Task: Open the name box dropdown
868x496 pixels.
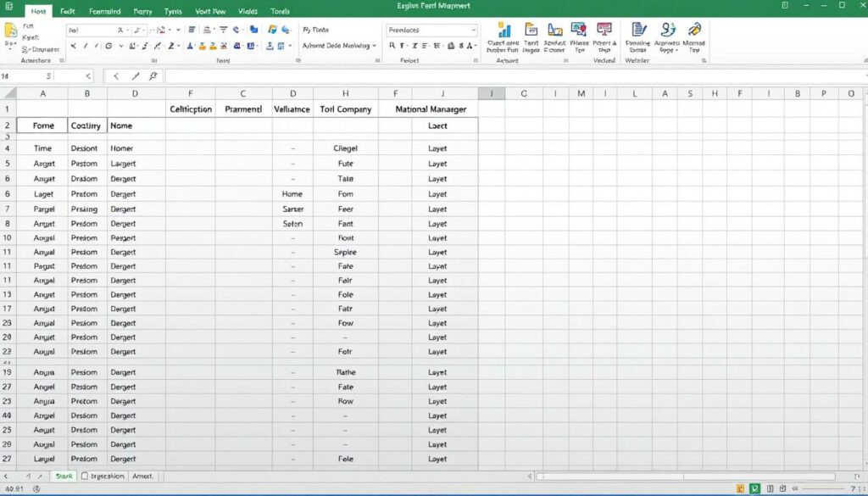Action: (x=88, y=76)
